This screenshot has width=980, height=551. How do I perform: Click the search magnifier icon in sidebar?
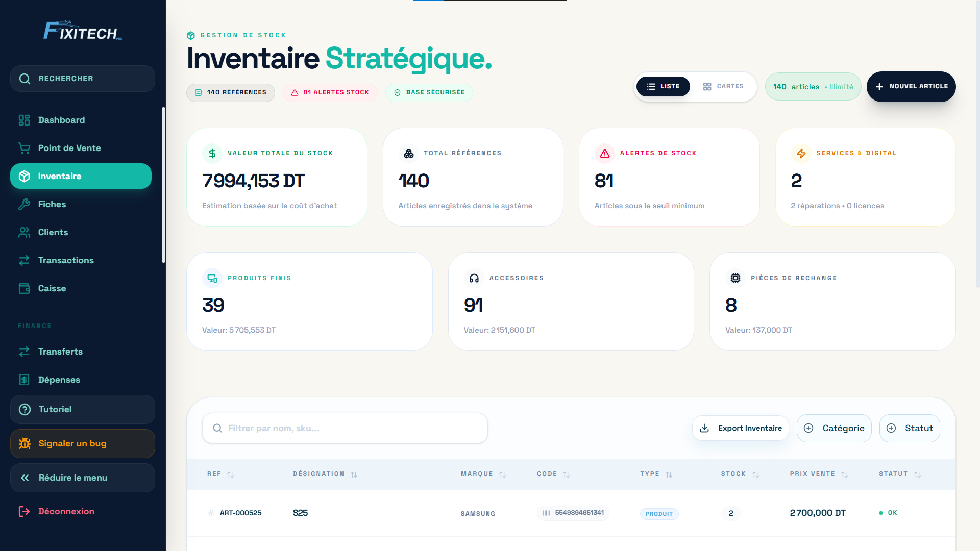click(x=24, y=79)
